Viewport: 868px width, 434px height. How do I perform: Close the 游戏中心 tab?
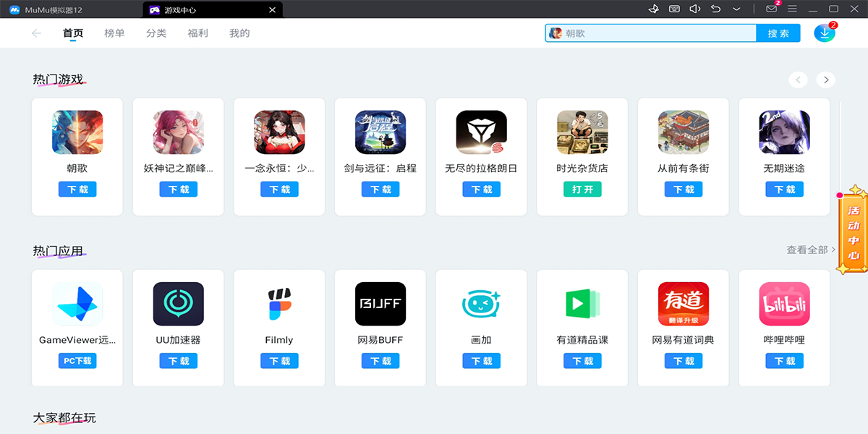pyautogui.click(x=272, y=10)
